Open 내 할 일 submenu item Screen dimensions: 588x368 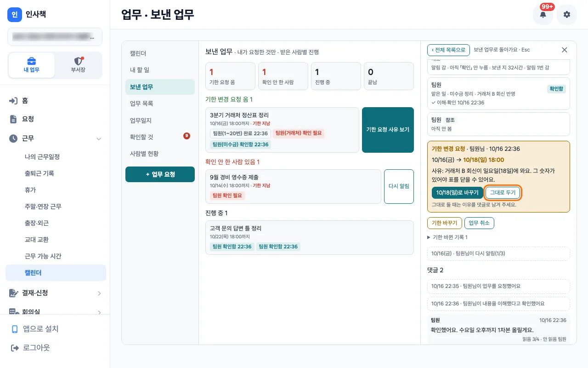(160, 70)
